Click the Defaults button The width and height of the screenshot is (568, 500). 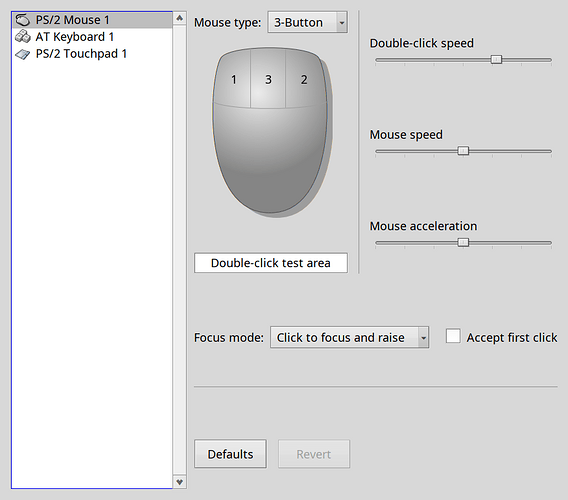230,454
